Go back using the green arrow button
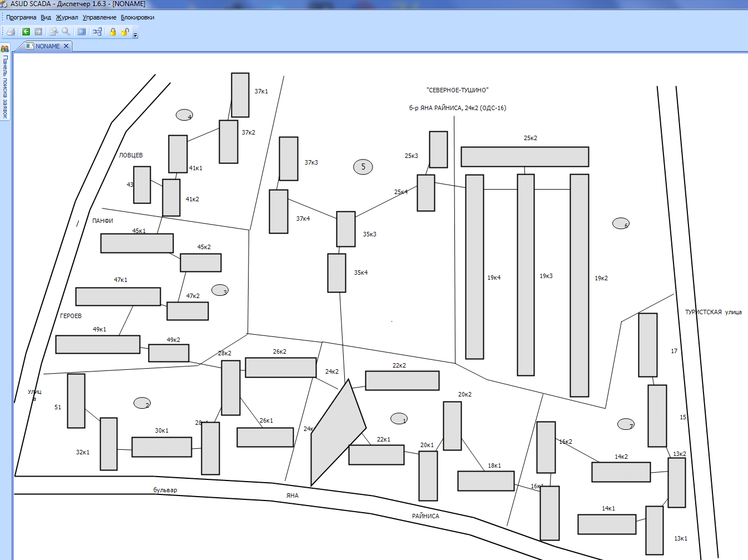 point(26,32)
